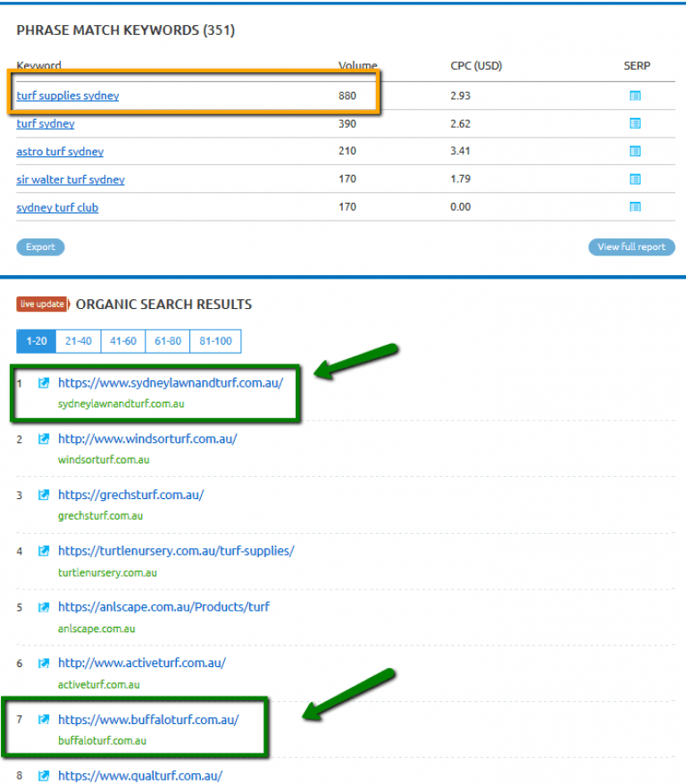
Task: Click green domain text anlscape.com.au
Action: 96,629
